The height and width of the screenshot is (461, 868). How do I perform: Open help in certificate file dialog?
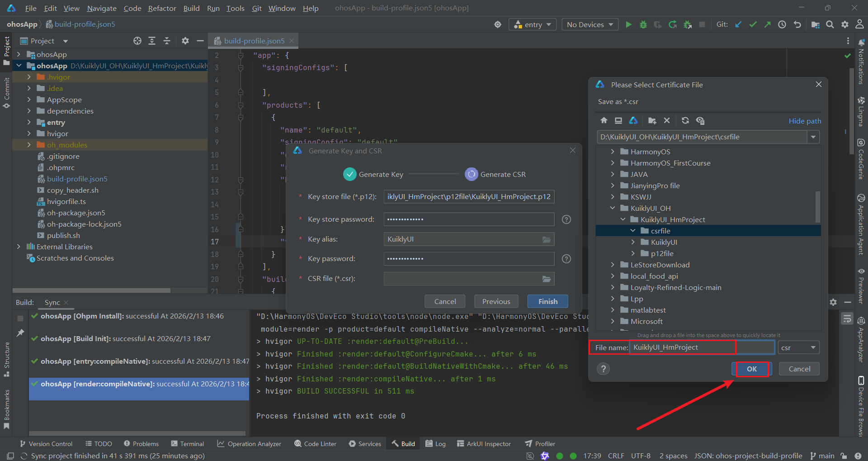(603, 369)
